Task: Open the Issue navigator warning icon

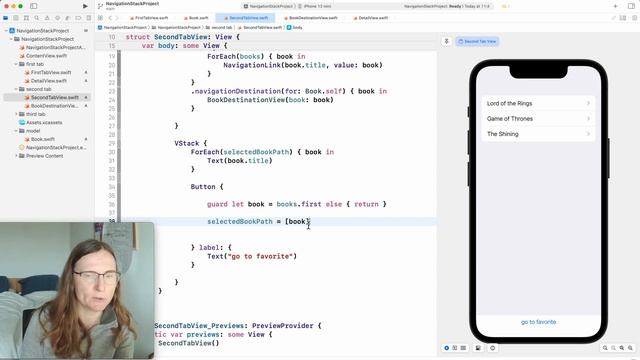Action: [x=47, y=18]
